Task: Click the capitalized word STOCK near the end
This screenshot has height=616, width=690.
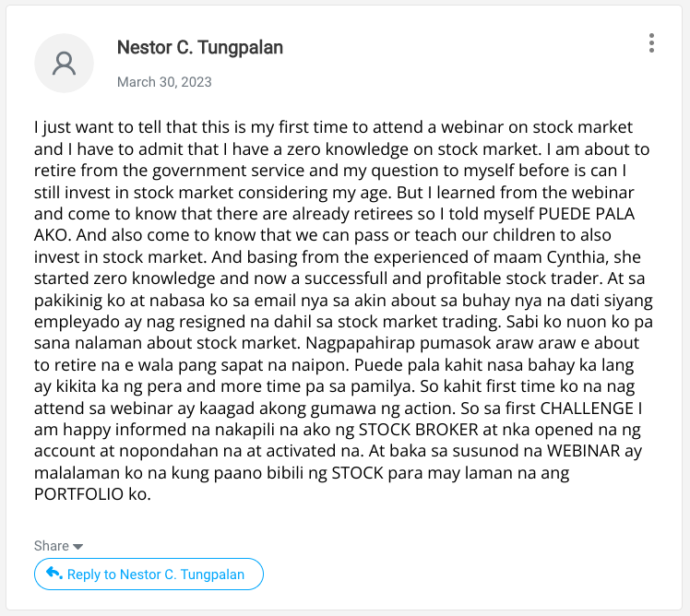Action: click(357, 473)
